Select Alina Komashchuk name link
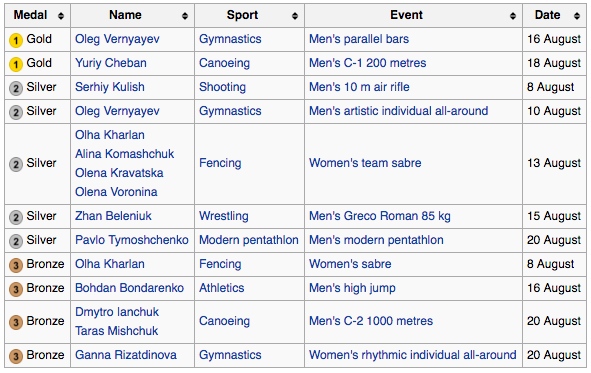The height and width of the screenshot is (373, 591). tap(124, 154)
